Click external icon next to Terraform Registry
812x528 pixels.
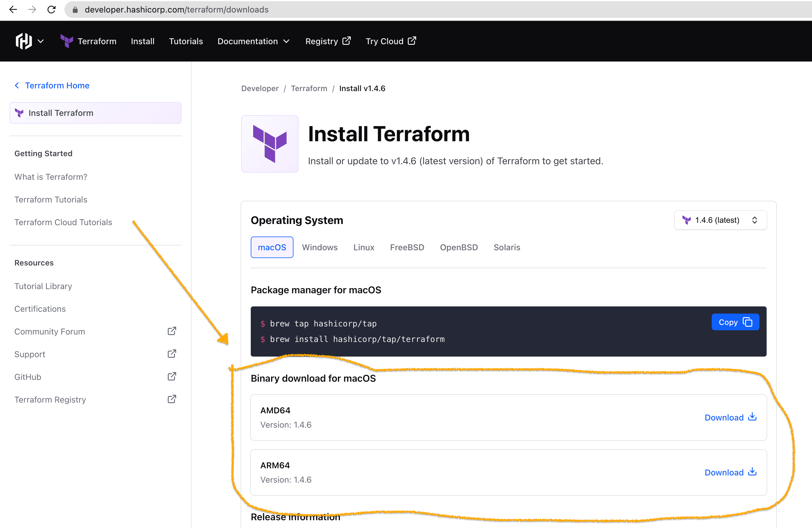point(172,399)
